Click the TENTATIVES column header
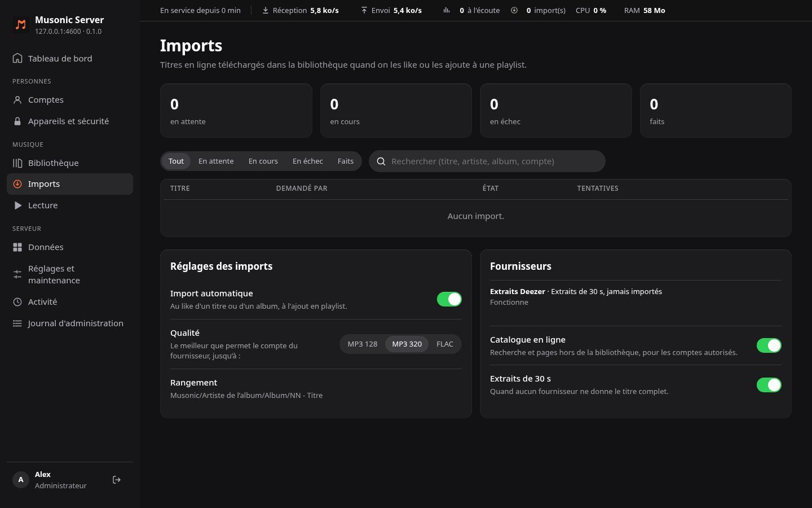Image resolution: width=812 pixels, height=508 pixels. tap(598, 189)
